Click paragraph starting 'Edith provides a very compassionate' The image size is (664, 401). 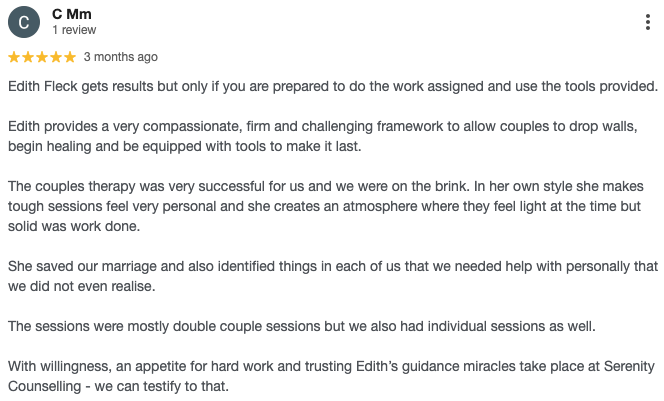330,136
